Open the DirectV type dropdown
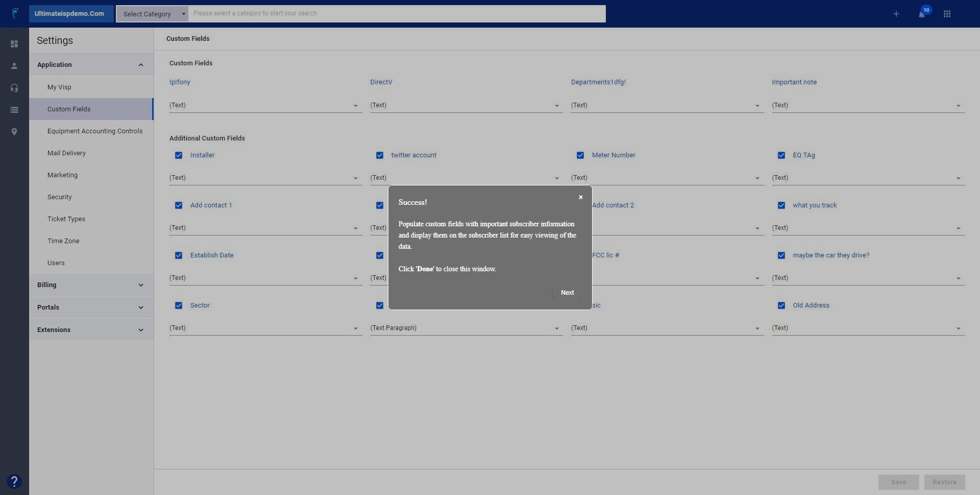Image resolution: width=980 pixels, height=495 pixels. (467, 105)
